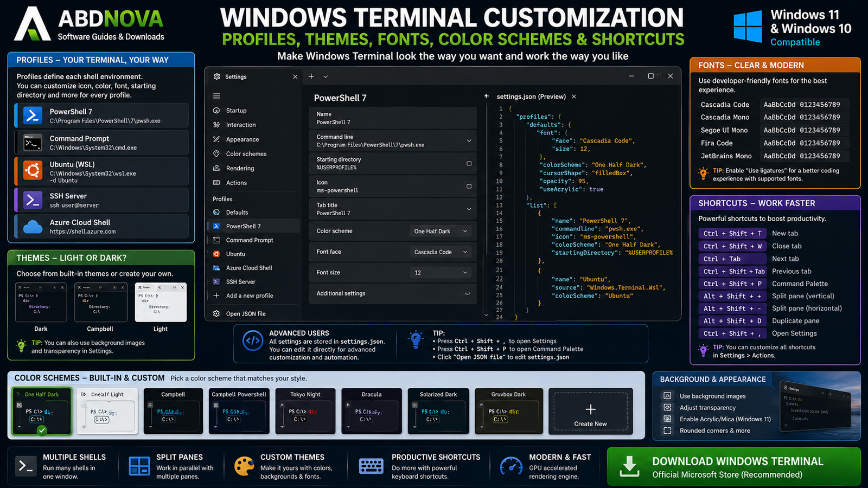Toggle Rounded corners & more option icon

pyautogui.click(x=667, y=431)
